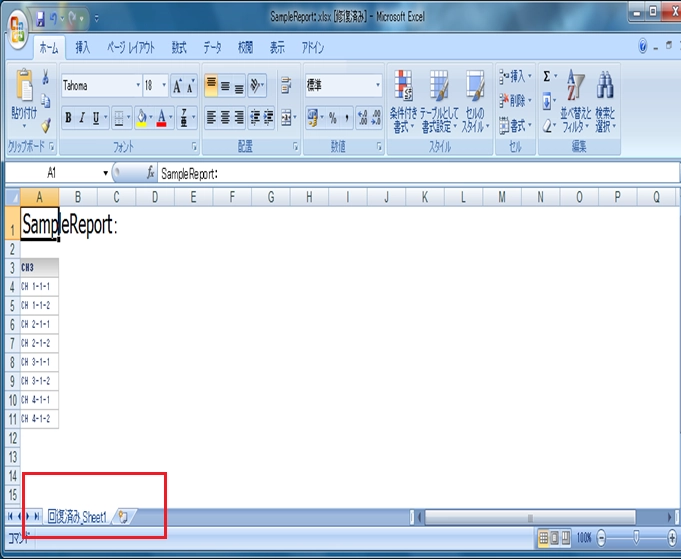Open セルのスタイル cell styles
Image resolution: width=681 pixels, height=559 pixels.
pyautogui.click(x=475, y=102)
